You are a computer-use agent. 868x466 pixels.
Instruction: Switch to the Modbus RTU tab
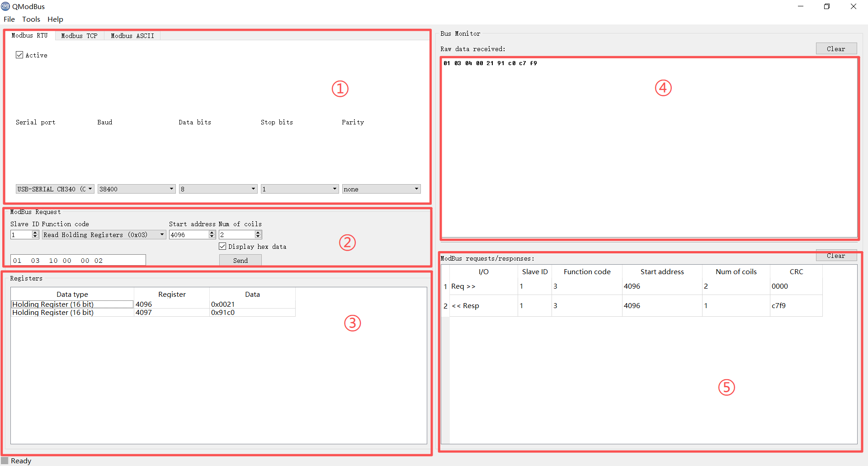[29, 35]
